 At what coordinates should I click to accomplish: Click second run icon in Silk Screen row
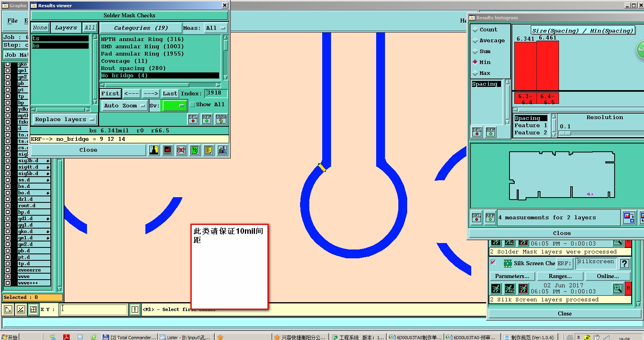pyautogui.click(x=509, y=288)
